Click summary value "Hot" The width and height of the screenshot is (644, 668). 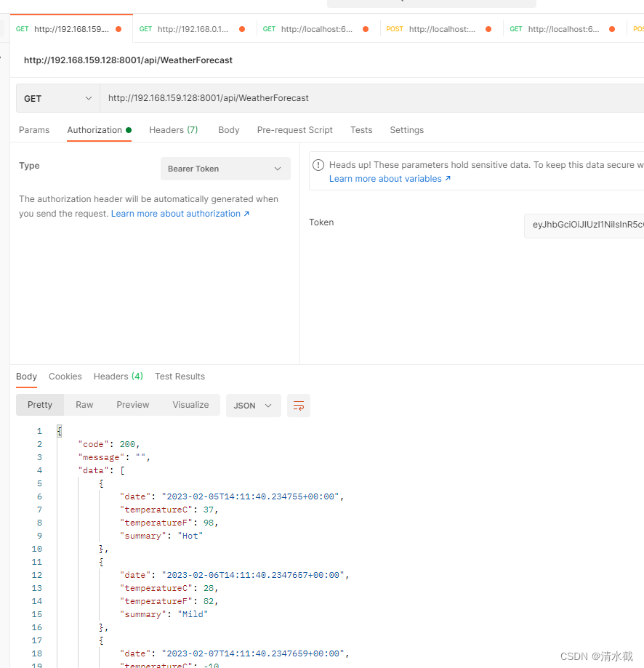point(190,536)
